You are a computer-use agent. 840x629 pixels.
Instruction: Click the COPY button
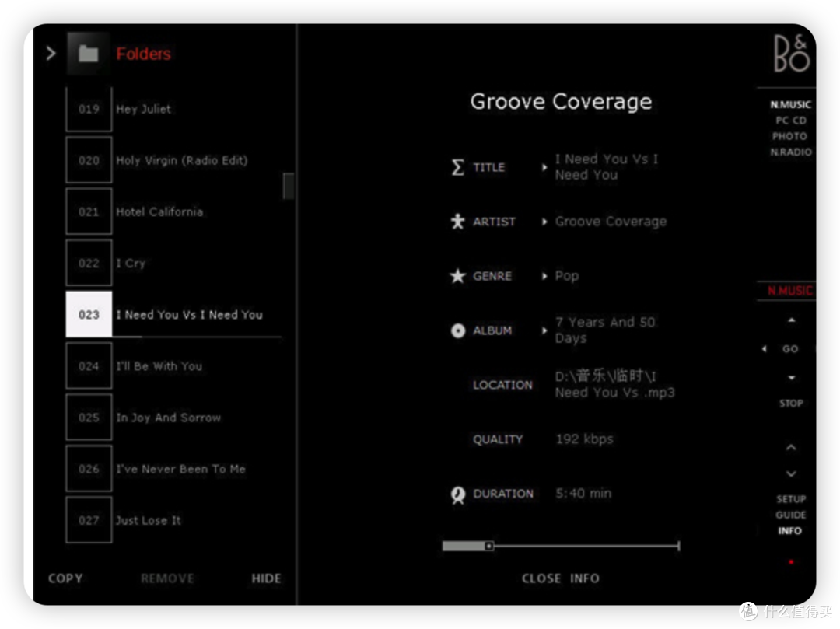(x=65, y=578)
